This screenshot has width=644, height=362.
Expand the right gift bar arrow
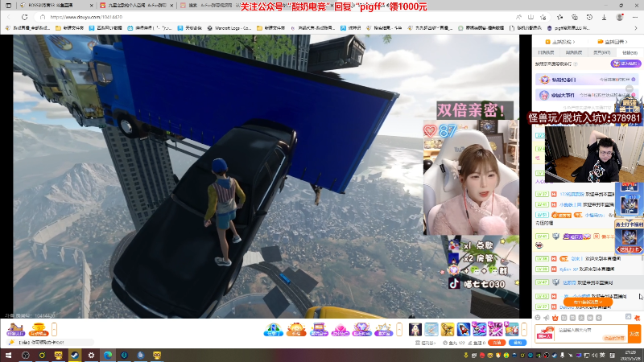point(524,330)
